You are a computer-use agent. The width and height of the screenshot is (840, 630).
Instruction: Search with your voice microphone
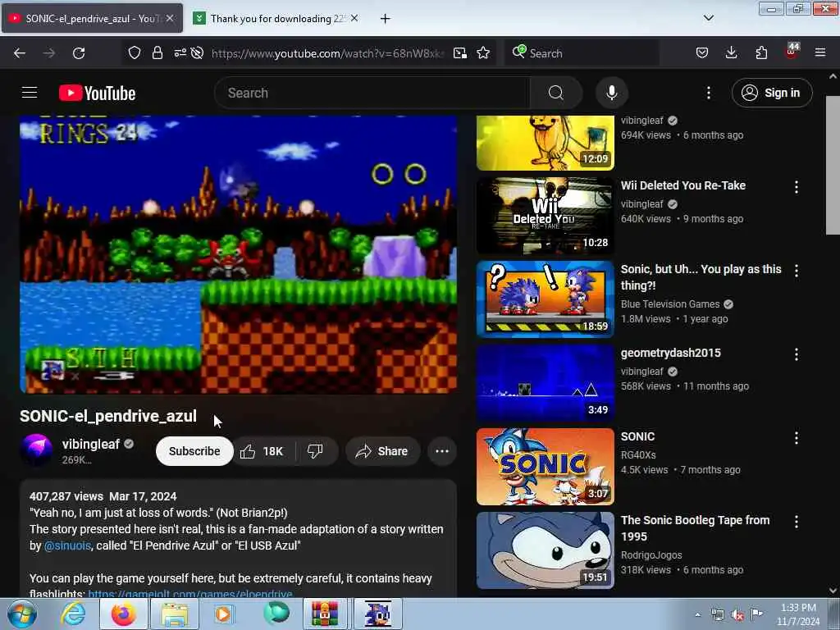coord(612,93)
